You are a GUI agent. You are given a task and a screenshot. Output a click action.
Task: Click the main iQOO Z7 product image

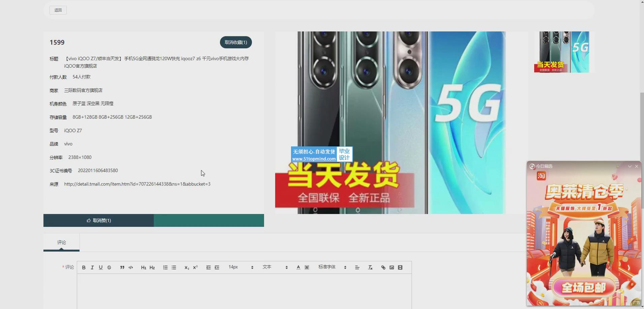(401, 122)
